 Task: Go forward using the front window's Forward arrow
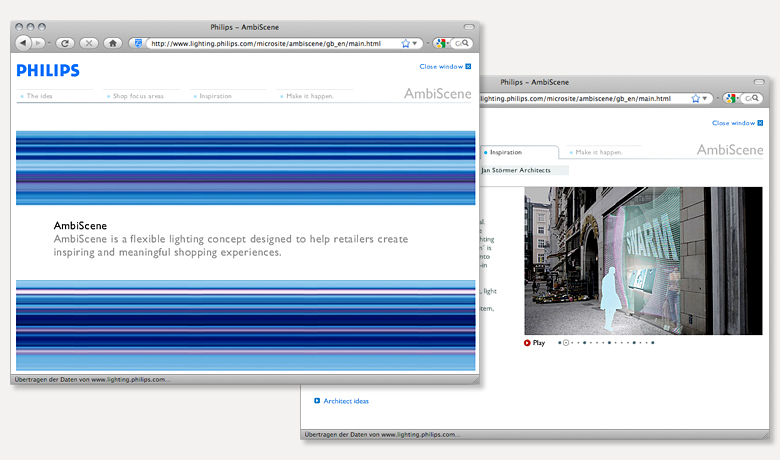tap(38, 43)
